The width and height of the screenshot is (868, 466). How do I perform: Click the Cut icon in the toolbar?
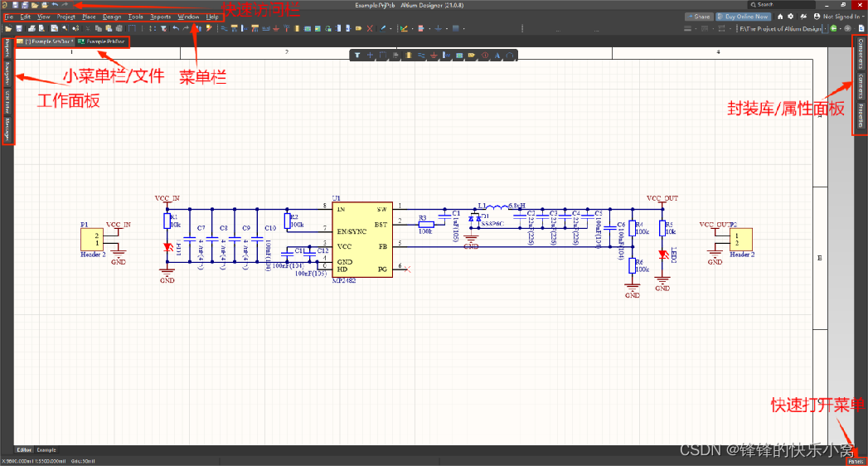(88, 28)
